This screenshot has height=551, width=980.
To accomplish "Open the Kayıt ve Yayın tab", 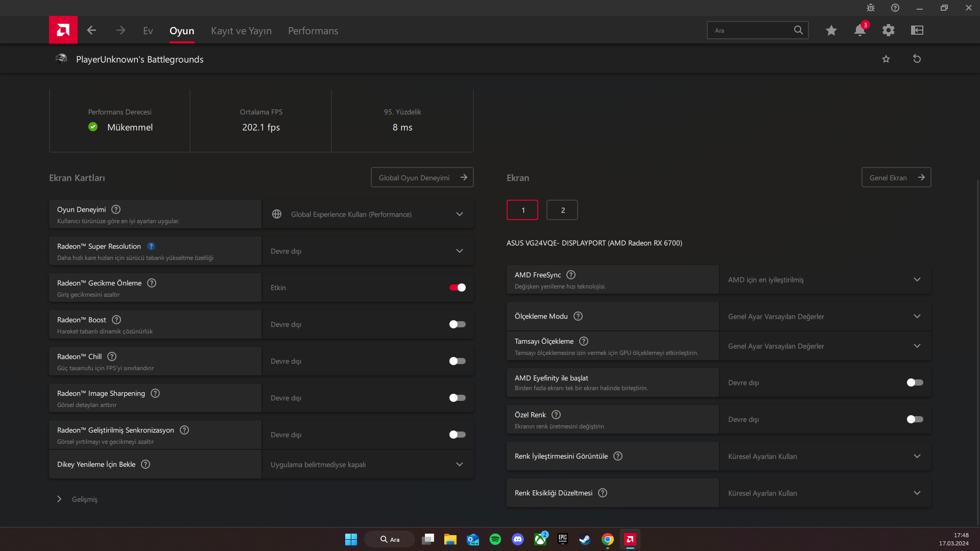I will 241,31.
